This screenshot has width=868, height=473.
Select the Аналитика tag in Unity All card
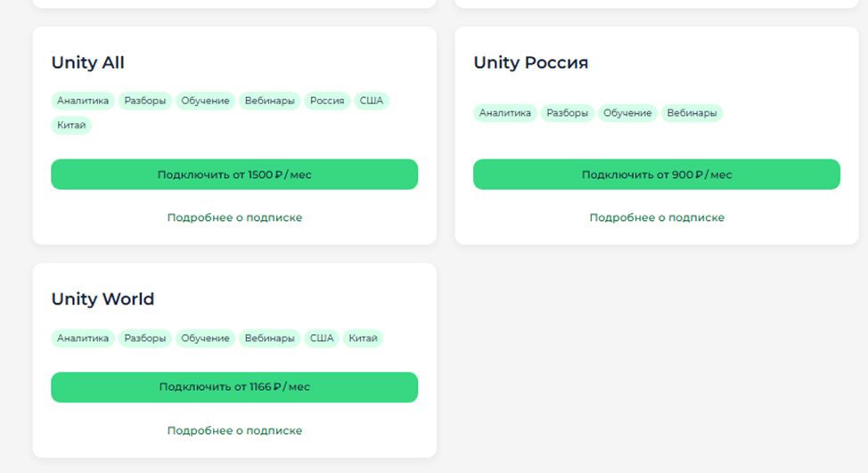pos(83,101)
